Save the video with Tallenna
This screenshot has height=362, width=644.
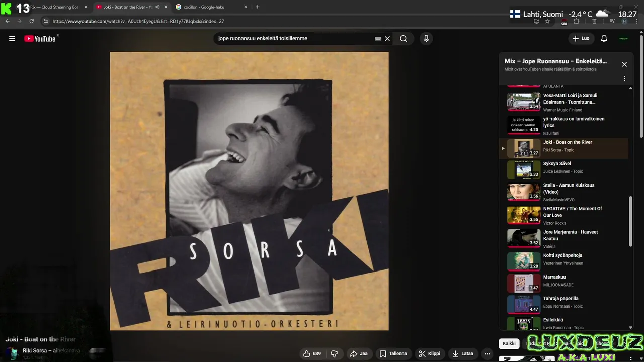393,354
